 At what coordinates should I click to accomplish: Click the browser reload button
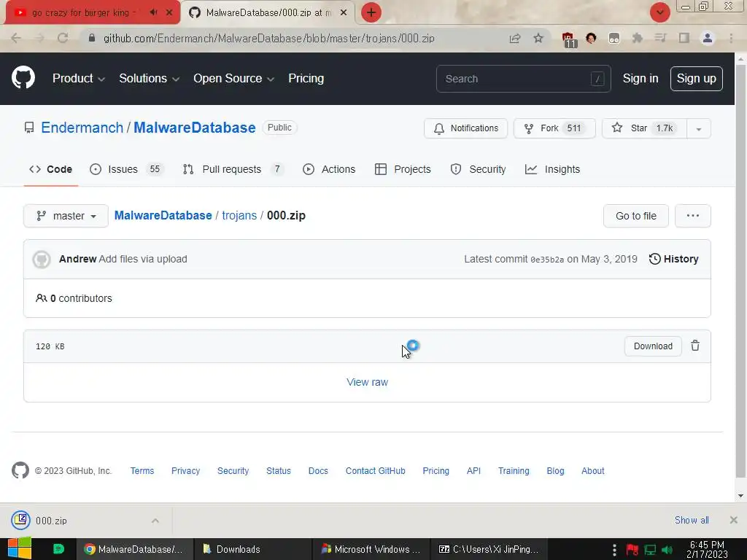[63, 38]
